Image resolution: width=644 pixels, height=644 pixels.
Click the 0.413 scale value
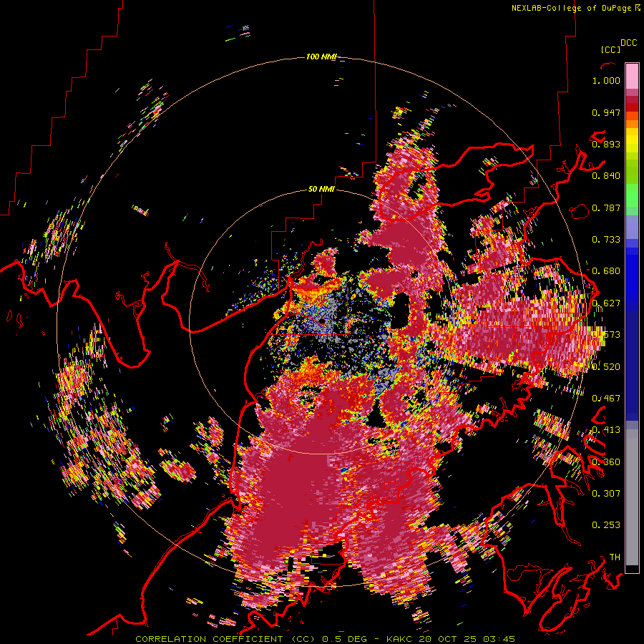pyautogui.click(x=606, y=430)
